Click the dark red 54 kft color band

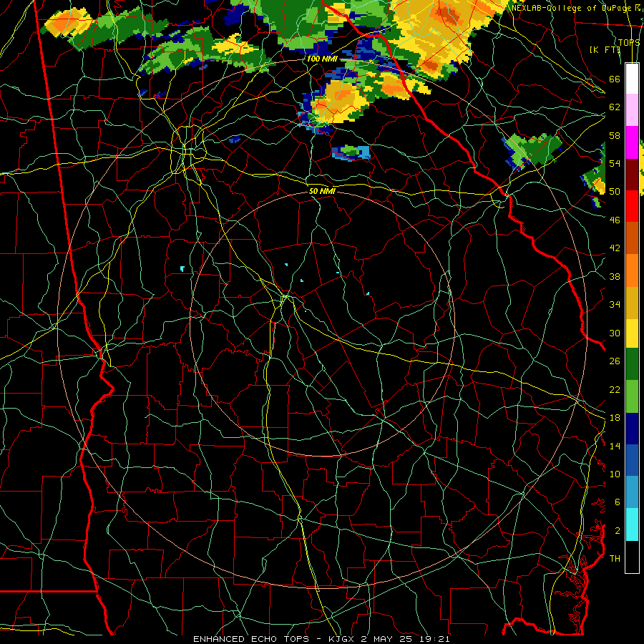point(632,174)
